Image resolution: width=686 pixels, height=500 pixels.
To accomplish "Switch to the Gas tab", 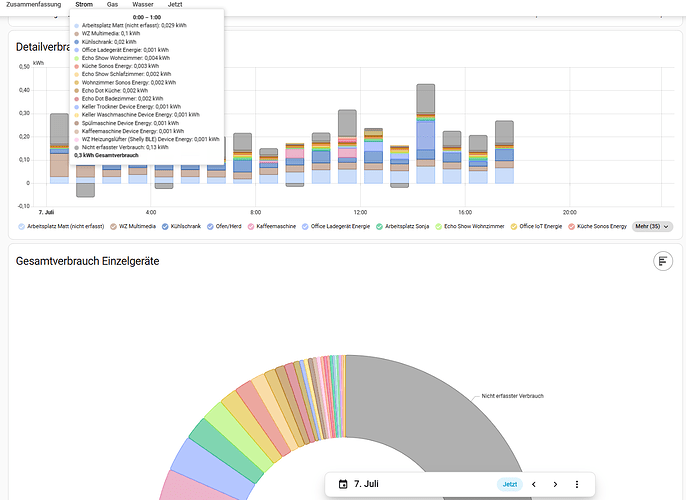I will click(x=112, y=4).
